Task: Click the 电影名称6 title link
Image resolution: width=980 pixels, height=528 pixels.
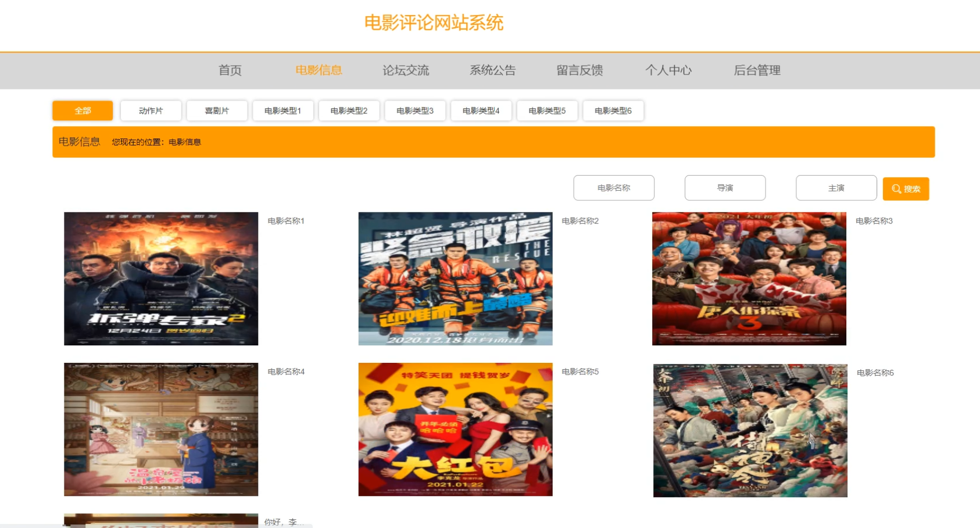Action: 875,373
